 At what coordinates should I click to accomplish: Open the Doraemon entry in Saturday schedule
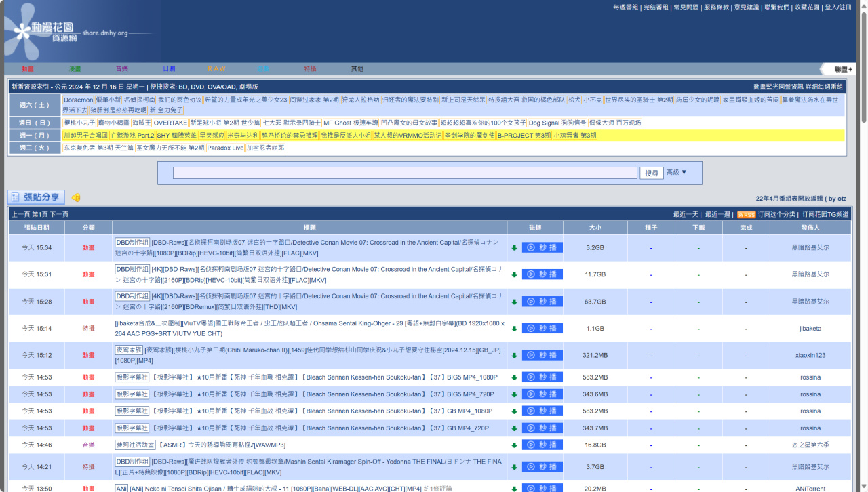pos(78,100)
